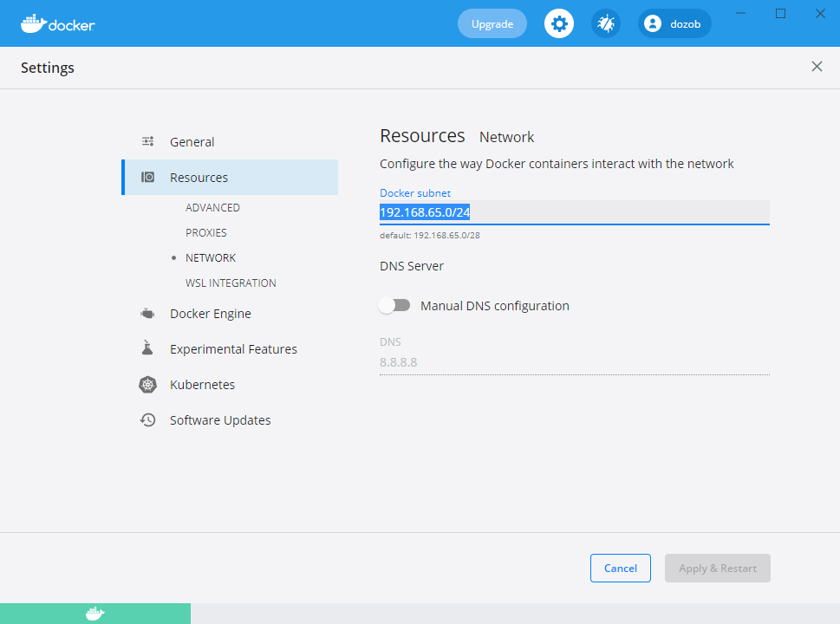Image resolution: width=840 pixels, height=624 pixels.
Task: Click the Software Updates clock icon
Action: click(148, 420)
